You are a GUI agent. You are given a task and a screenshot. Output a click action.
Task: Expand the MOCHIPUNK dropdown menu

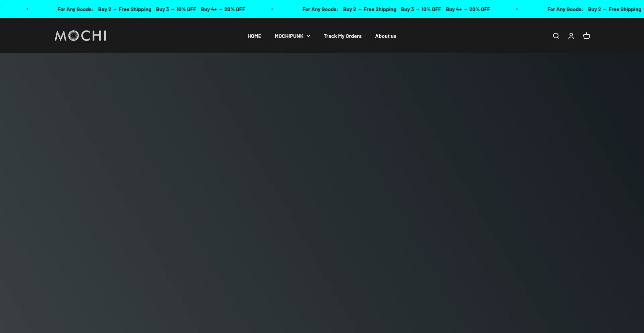[x=292, y=36]
